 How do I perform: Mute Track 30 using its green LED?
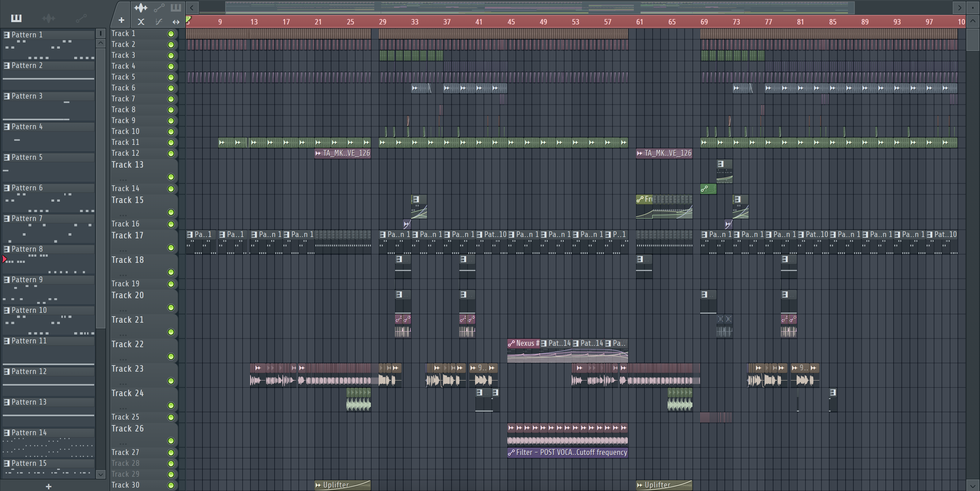coord(171,485)
